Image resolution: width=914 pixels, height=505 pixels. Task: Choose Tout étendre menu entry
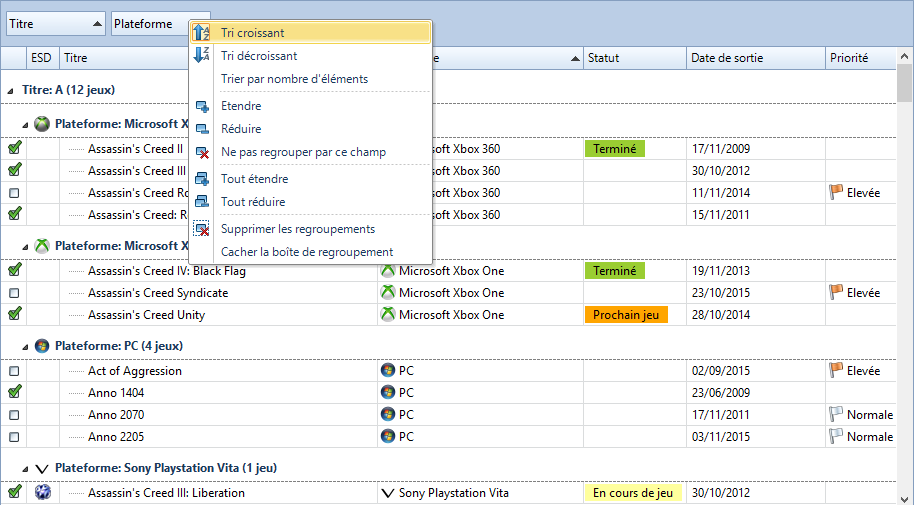(311, 179)
